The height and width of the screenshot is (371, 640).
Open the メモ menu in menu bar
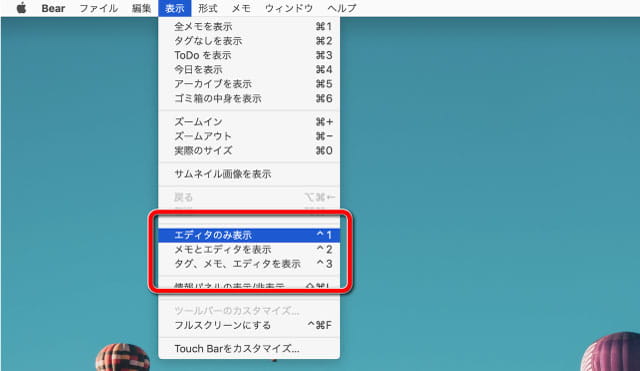[x=241, y=8]
